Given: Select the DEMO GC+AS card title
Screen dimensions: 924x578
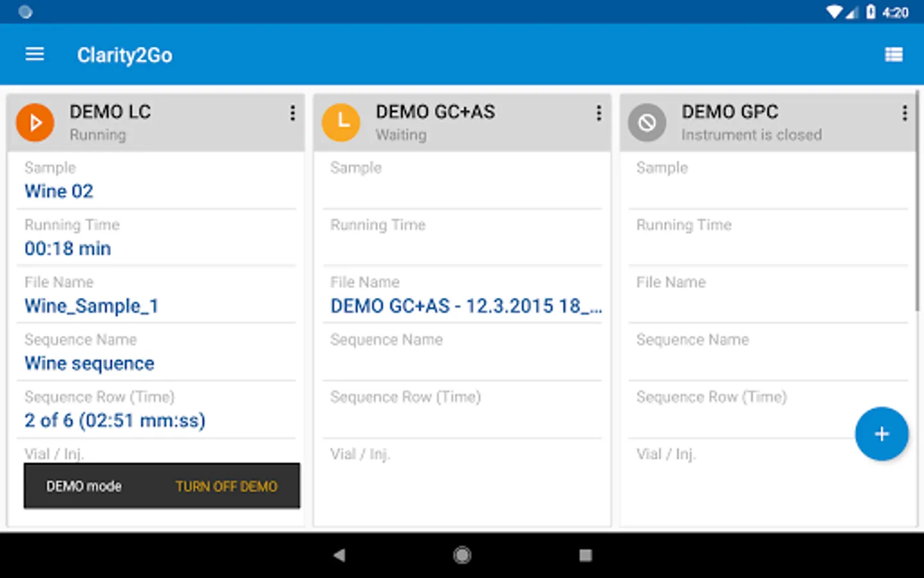Looking at the screenshot, I should click(x=436, y=112).
